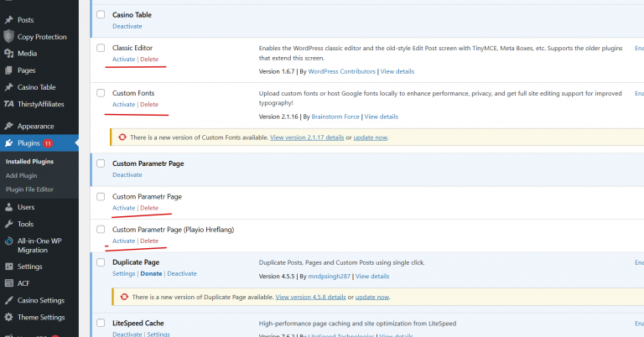Delete Custom Parametr Page (Playio Hreflang)

149,241
